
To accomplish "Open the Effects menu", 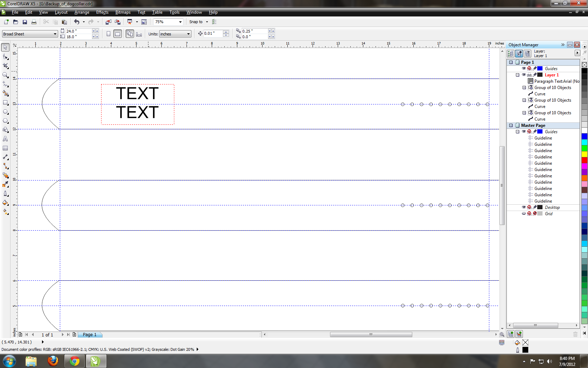I will click(102, 12).
